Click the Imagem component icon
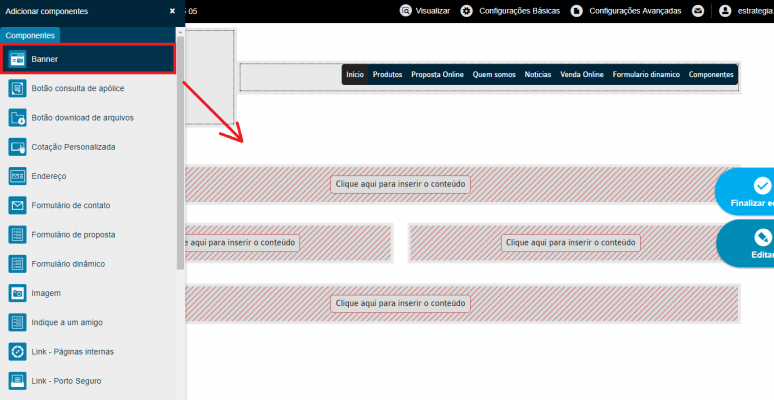 (x=17, y=293)
